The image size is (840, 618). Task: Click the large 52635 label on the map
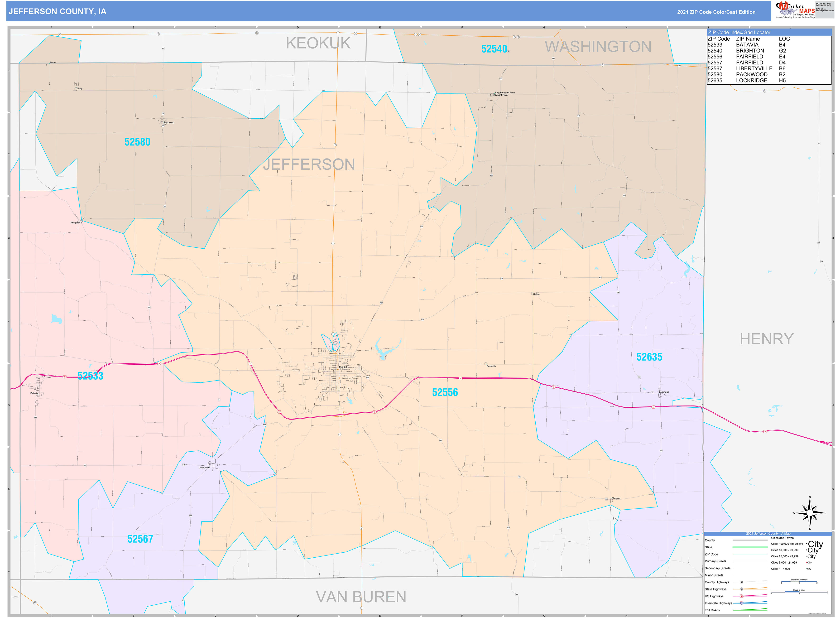coord(649,357)
